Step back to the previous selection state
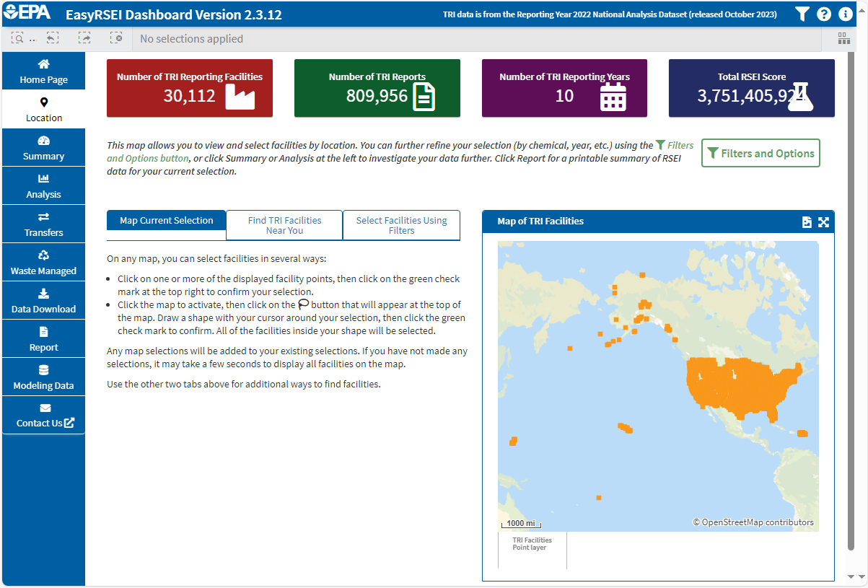Screen dimensions: 868x588 (x=52, y=38)
